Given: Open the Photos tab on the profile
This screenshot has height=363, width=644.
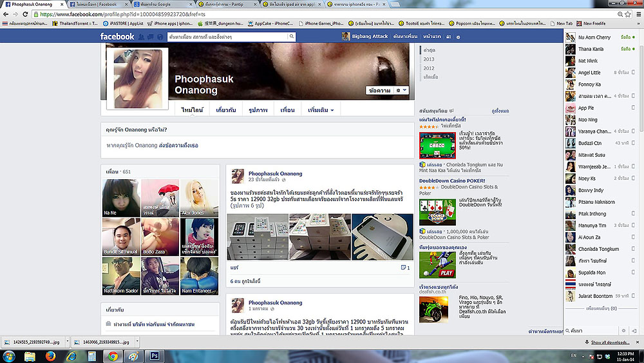Looking at the screenshot, I should point(258,110).
